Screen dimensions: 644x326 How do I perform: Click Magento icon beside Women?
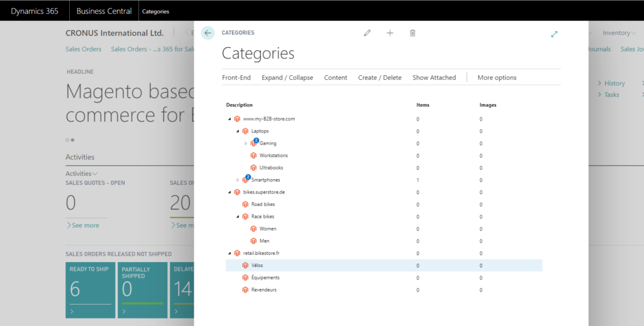tap(253, 229)
